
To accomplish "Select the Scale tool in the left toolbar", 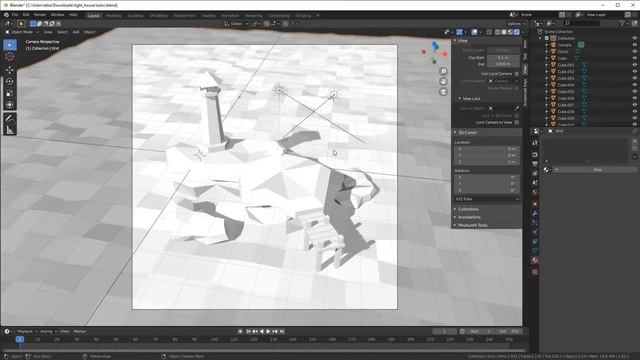I will [10, 93].
